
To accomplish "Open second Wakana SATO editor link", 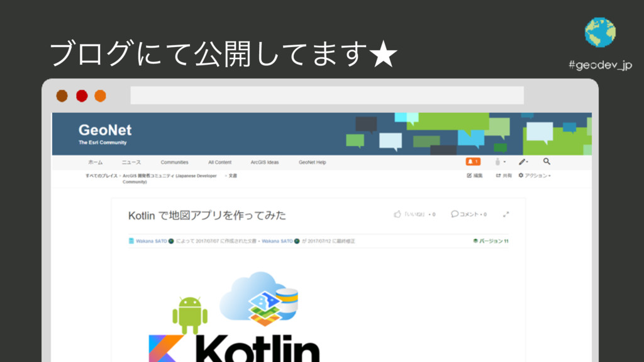I will [x=277, y=241].
